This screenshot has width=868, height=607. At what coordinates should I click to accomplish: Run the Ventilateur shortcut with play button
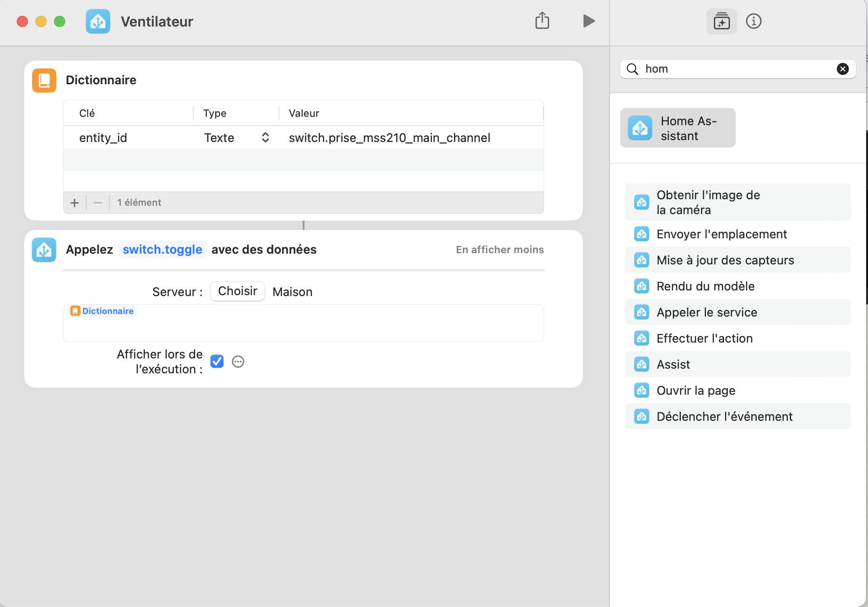pyautogui.click(x=589, y=21)
